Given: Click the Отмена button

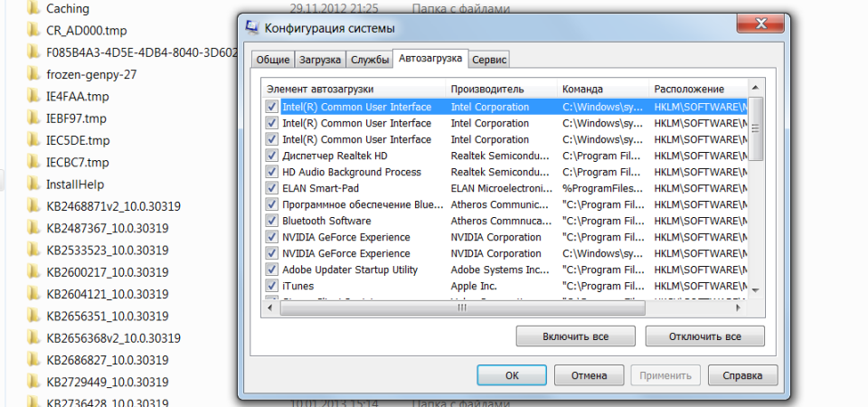Looking at the screenshot, I should click(589, 374).
